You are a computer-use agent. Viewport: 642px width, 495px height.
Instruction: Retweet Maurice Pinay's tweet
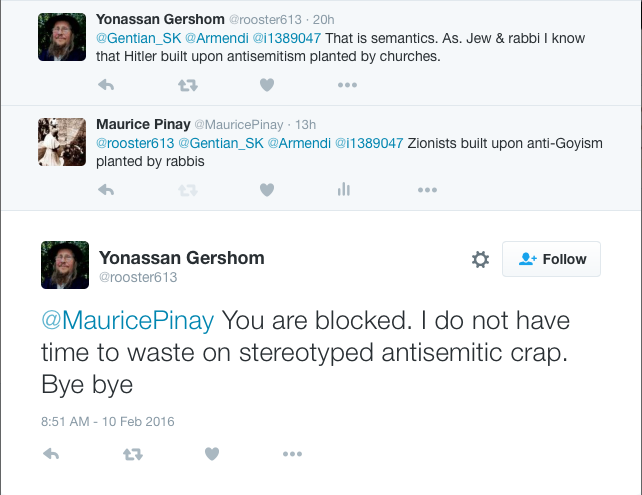[187, 189]
